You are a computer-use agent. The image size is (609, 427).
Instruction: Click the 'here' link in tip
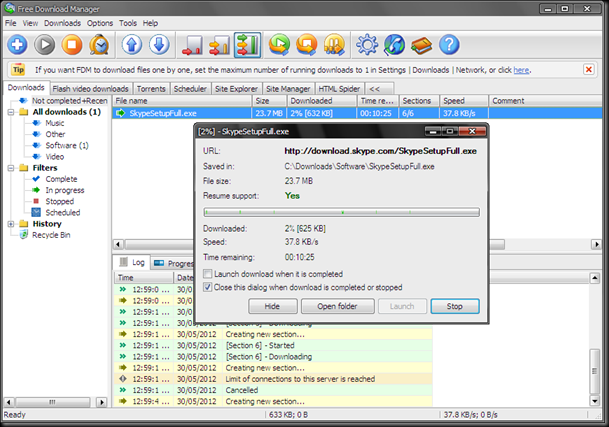521,70
